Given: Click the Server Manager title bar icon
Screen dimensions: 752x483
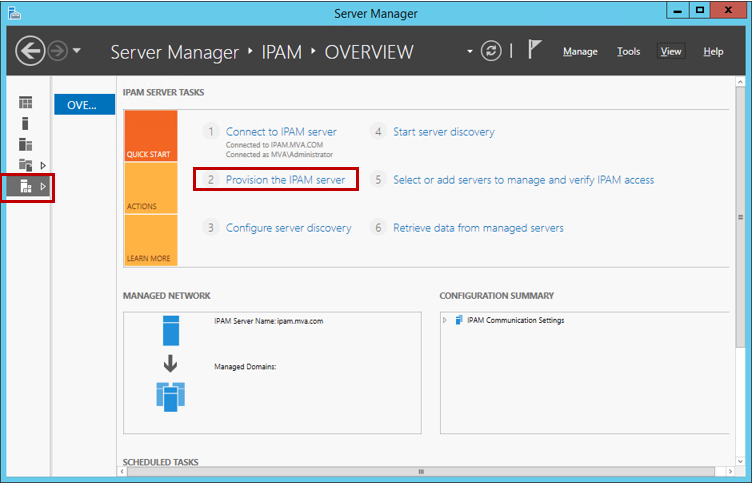Looking at the screenshot, I should (x=14, y=13).
